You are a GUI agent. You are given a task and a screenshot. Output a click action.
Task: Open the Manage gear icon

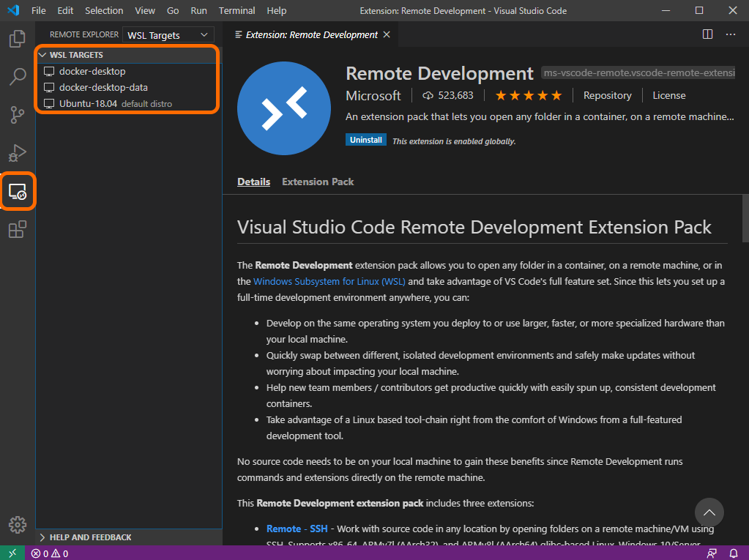pos(18,524)
